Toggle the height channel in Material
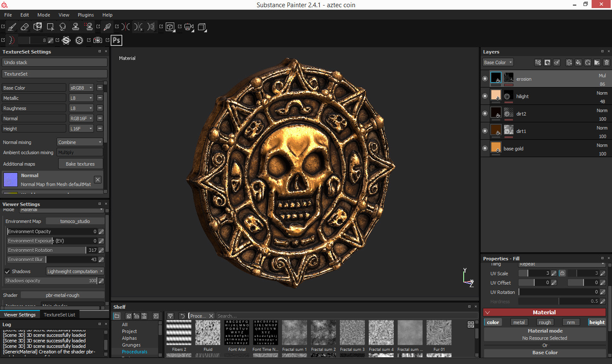This screenshot has width=612, height=364. coord(597,322)
